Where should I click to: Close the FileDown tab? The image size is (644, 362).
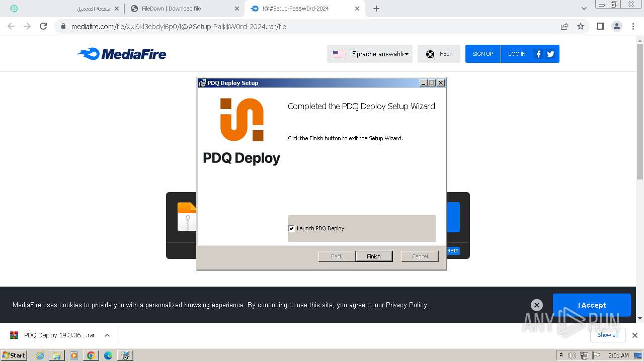[237, 9]
